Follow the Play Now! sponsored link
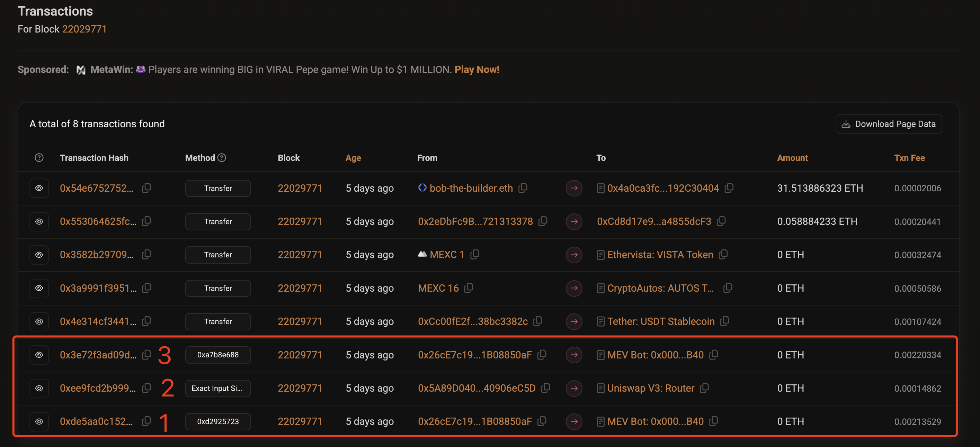The width and height of the screenshot is (980, 447). pyautogui.click(x=477, y=70)
